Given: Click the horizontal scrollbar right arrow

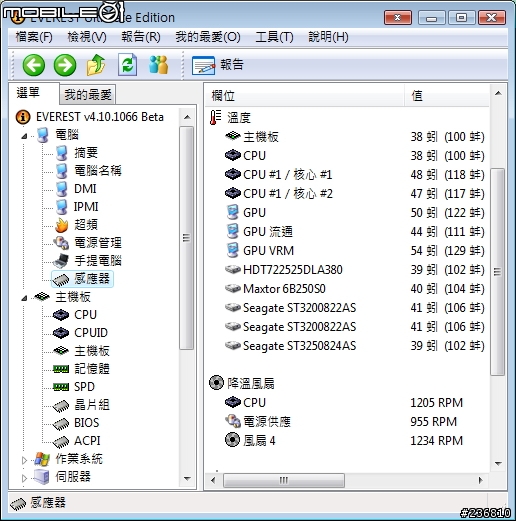Looking at the screenshot, I should pos(481,480).
